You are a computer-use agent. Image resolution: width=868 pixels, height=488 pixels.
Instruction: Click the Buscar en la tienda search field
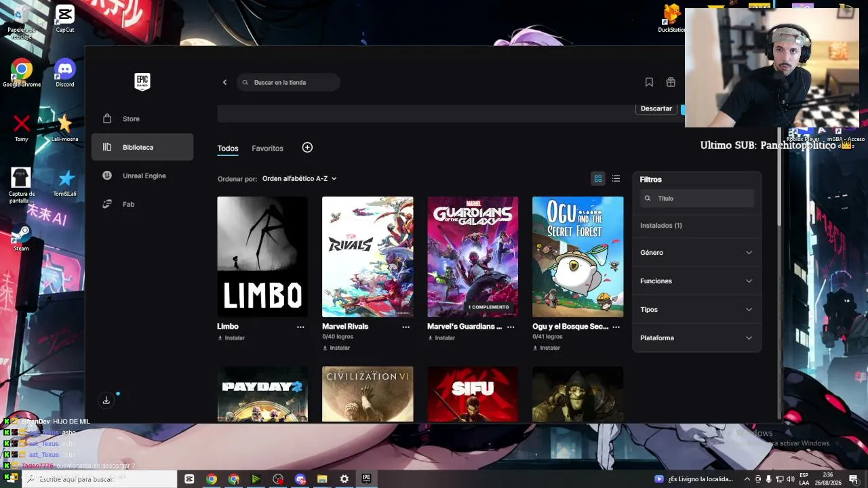coord(289,83)
